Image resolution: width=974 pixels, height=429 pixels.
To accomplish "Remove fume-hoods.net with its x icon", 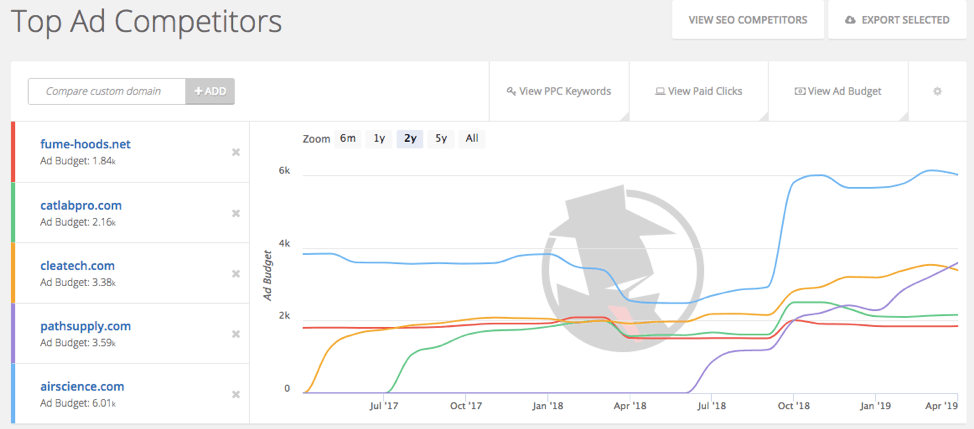I will pyautogui.click(x=236, y=153).
